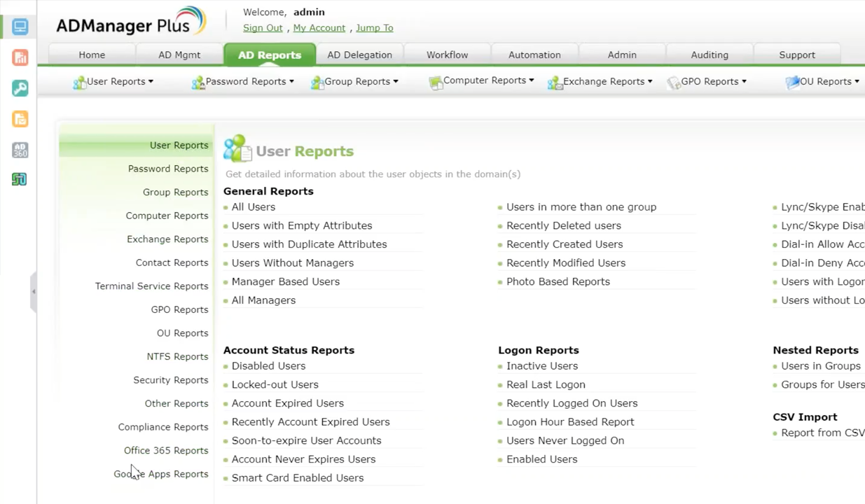
Task: Go to the Workflow tab
Action: point(447,55)
